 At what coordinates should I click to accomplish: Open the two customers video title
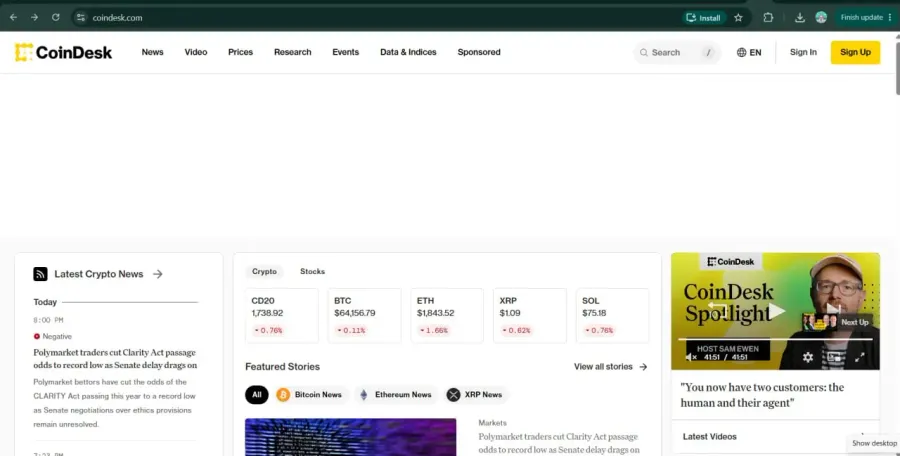[762, 395]
